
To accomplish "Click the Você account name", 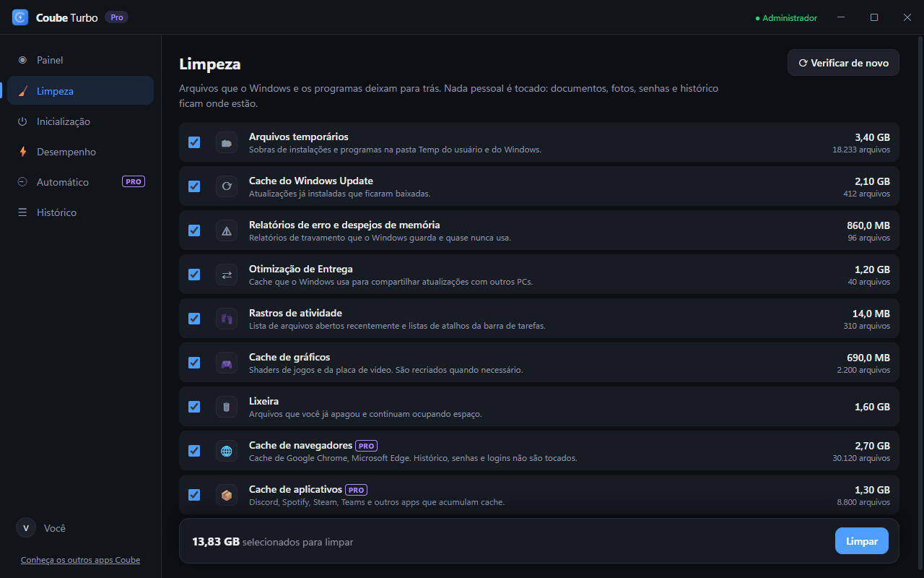I will [55, 528].
